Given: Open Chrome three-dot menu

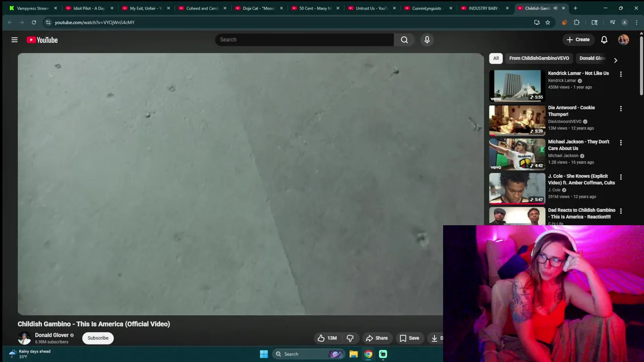Looking at the screenshot, I should pos(635,22).
